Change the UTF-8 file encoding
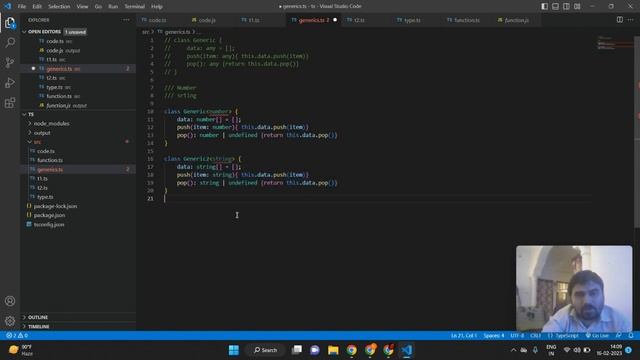The image size is (640, 360). click(517, 336)
